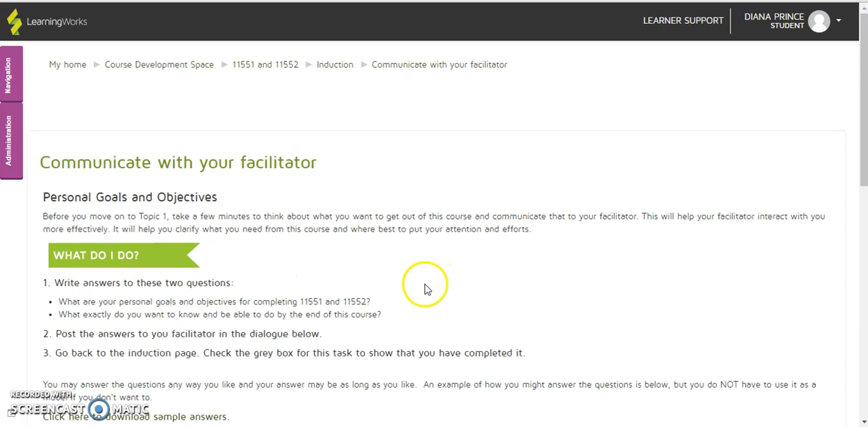
Task: Go to My home breadcrumb link
Action: click(x=68, y=65)
